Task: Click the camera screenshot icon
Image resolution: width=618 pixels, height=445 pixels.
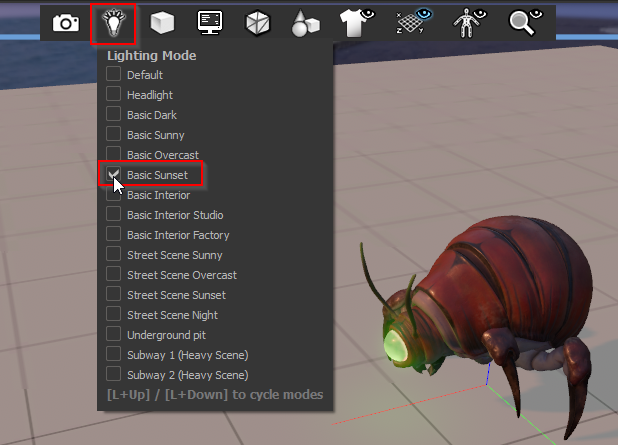Action: click(66, 22)
